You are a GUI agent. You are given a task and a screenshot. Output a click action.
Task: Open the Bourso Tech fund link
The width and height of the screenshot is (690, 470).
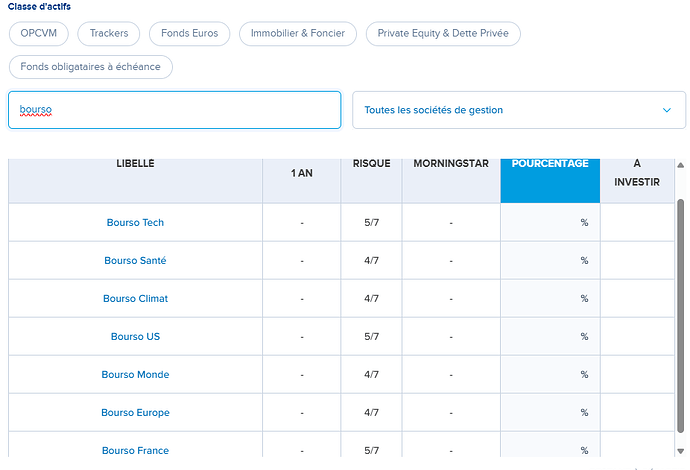(135, 223)
